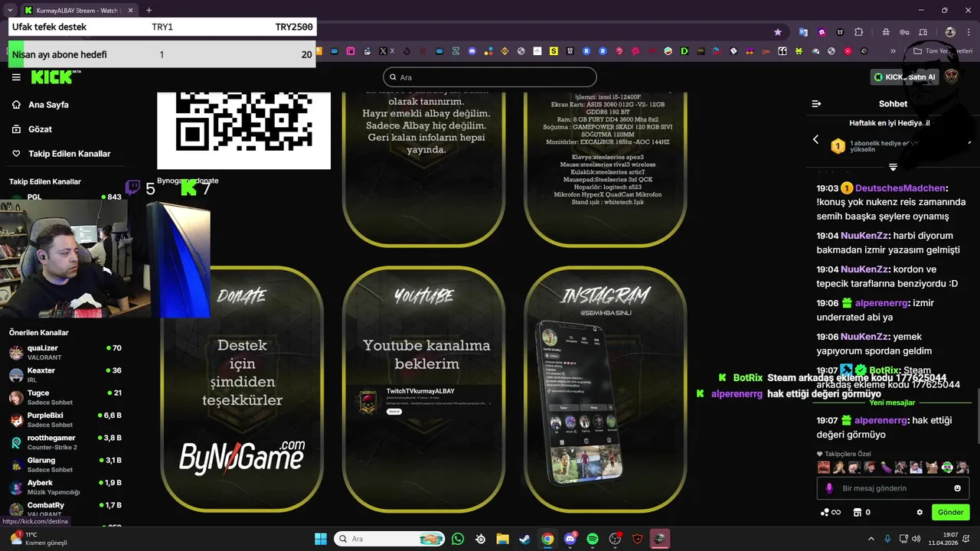Image resolution: width=980 pixels, height=551 pixels.
Task: Click the taskbar search box
Action: (x=390, y=539)
